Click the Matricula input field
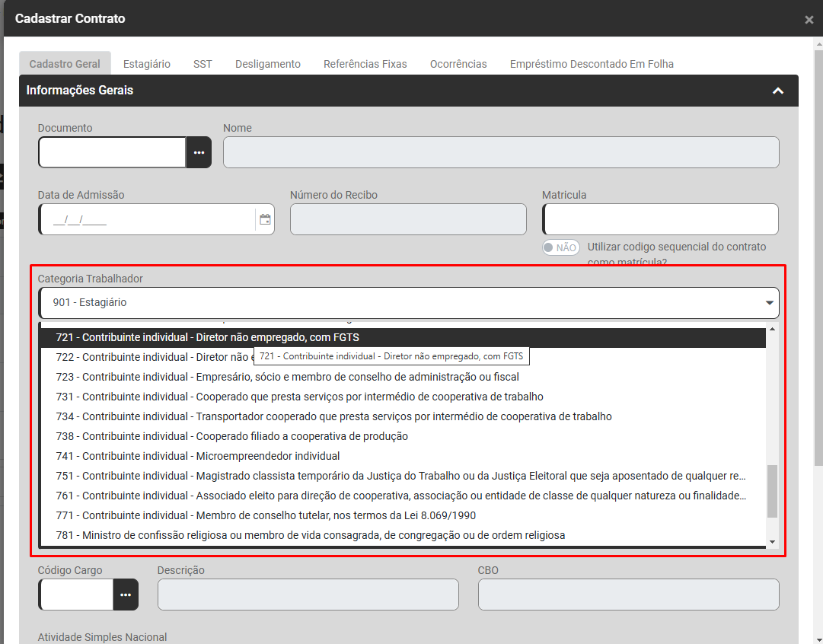823x644 pixels. click(x=660, y=219)
